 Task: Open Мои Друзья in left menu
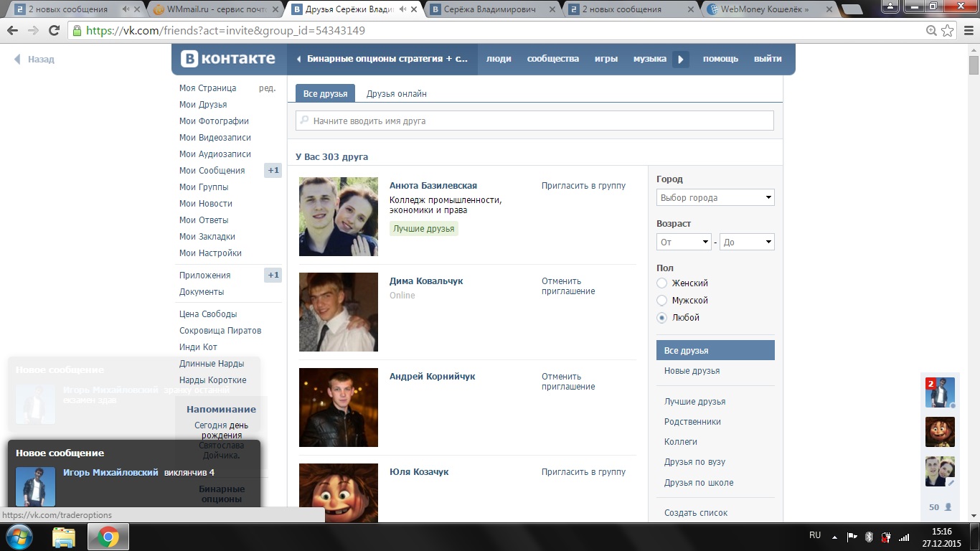tap(203, 105)
